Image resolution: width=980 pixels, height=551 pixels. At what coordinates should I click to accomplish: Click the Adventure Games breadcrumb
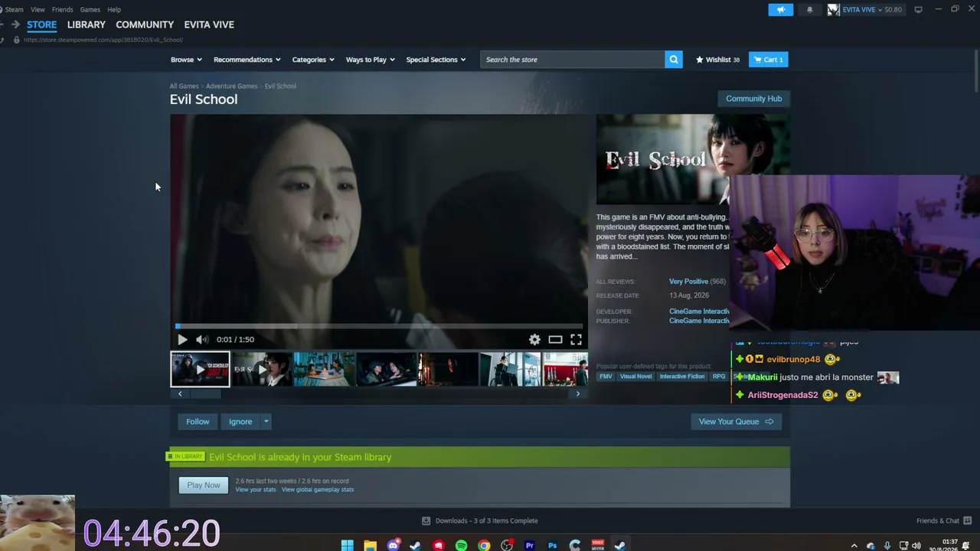coord(231,86)
